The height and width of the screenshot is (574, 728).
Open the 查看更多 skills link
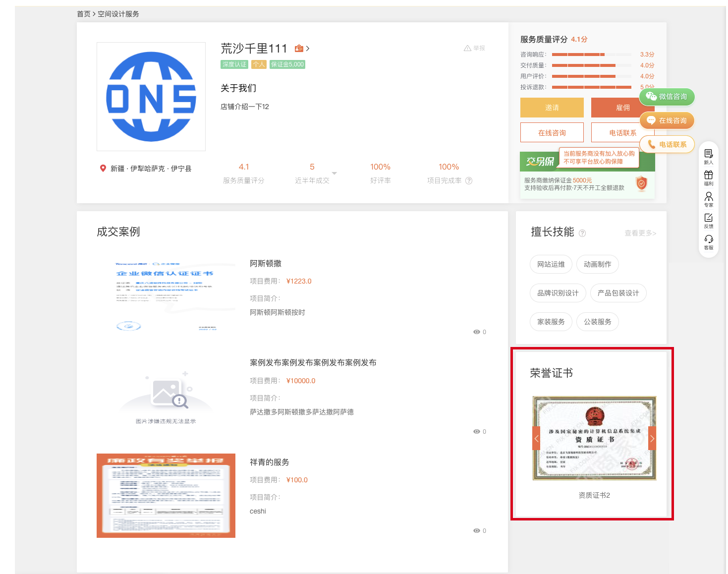(x=640, y=233)
